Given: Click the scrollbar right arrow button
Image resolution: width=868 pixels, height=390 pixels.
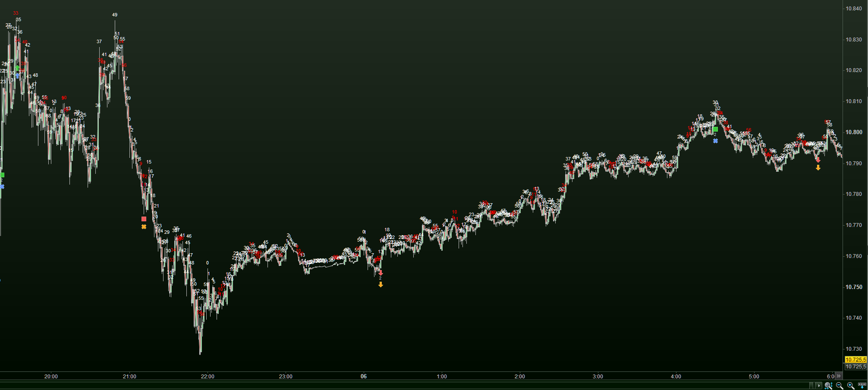Looking at the screenshot, I should [819, 385].
